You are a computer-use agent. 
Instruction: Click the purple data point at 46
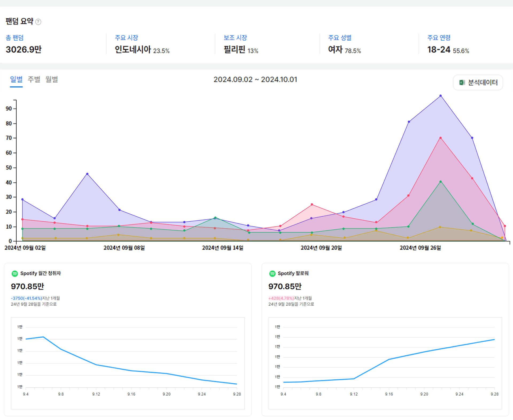87,174
